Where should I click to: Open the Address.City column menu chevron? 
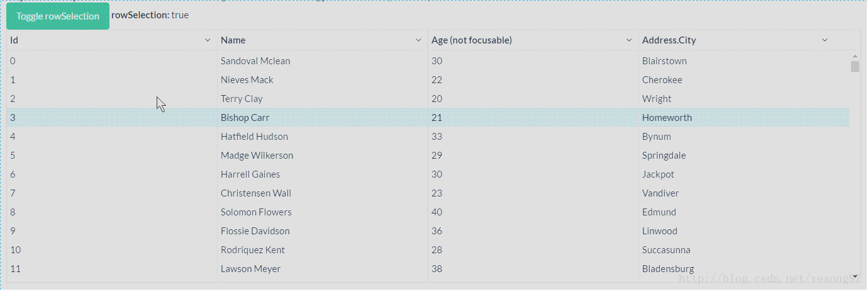825,40
